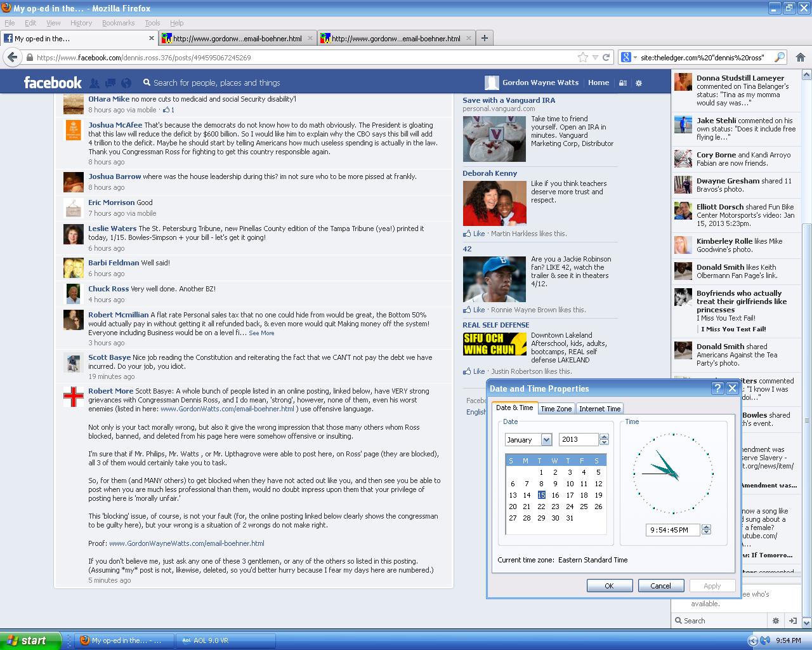Open a new Firefox tab with plus button

click(485, 38)
